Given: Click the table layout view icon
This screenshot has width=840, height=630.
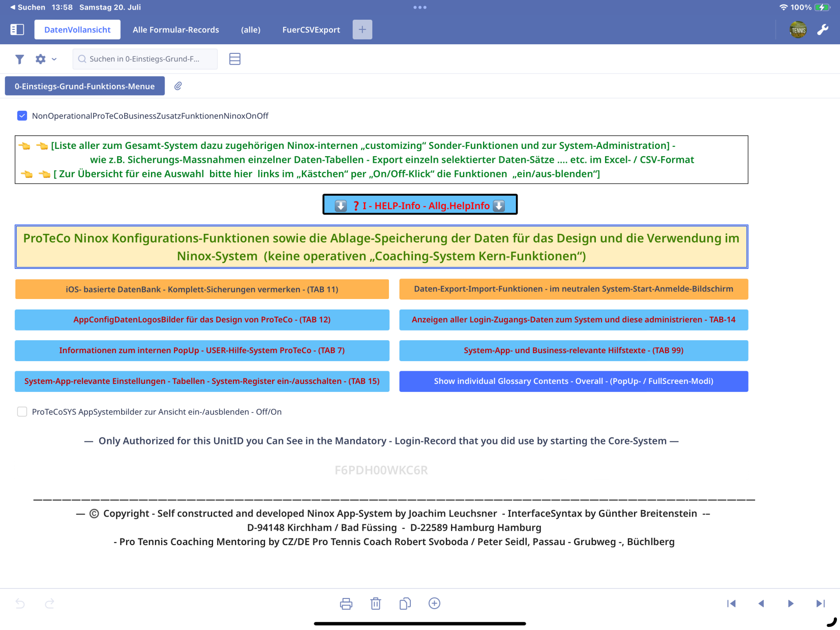Looking at the screenshot, I should [234, 59].
